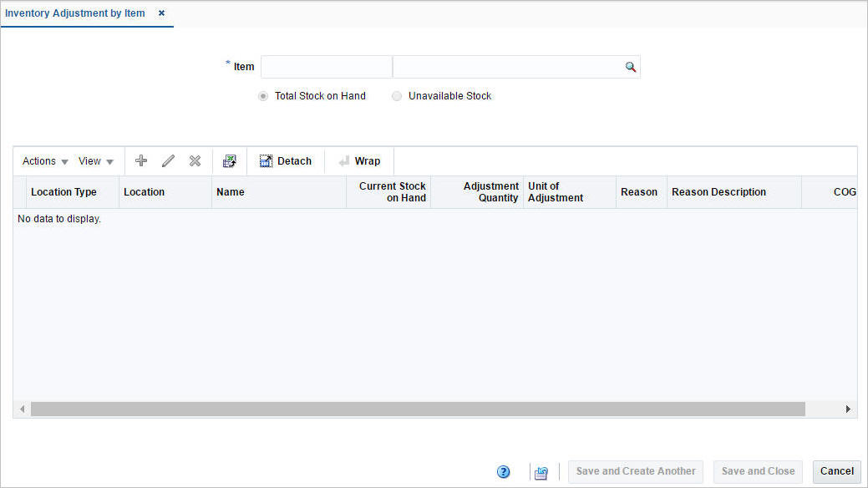Click the Save and Close button

[758, 471]
